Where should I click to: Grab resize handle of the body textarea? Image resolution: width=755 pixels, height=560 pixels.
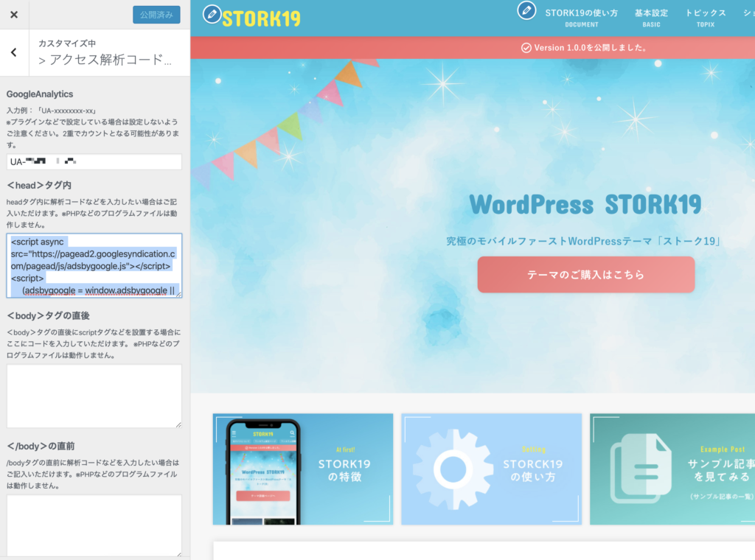click(x=178, y=425)
